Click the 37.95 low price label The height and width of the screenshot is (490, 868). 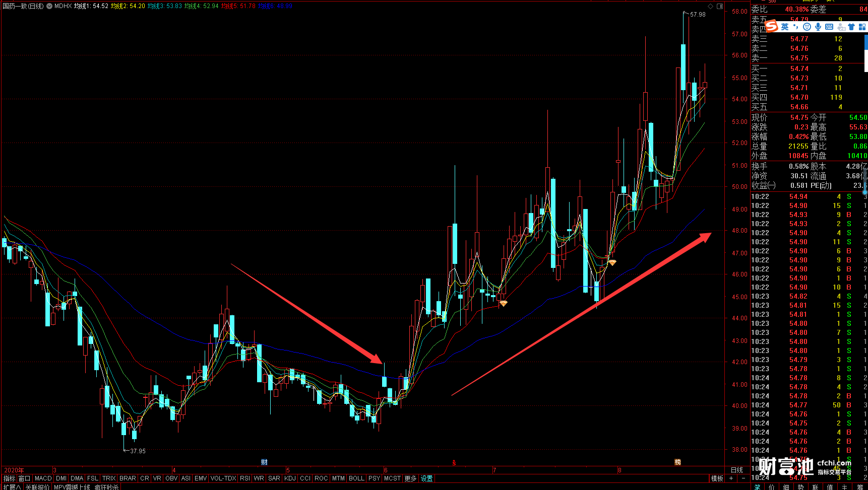[138, 451]
